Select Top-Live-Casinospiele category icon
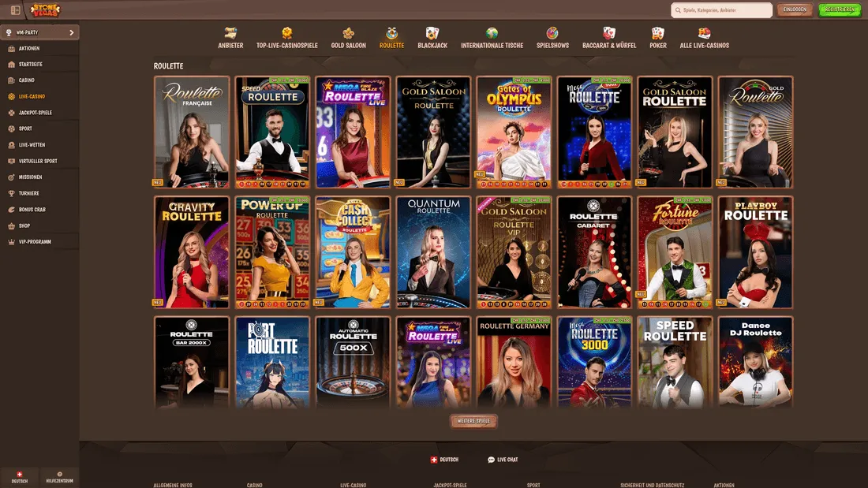The image size is (868, 488). coord(286,33)
